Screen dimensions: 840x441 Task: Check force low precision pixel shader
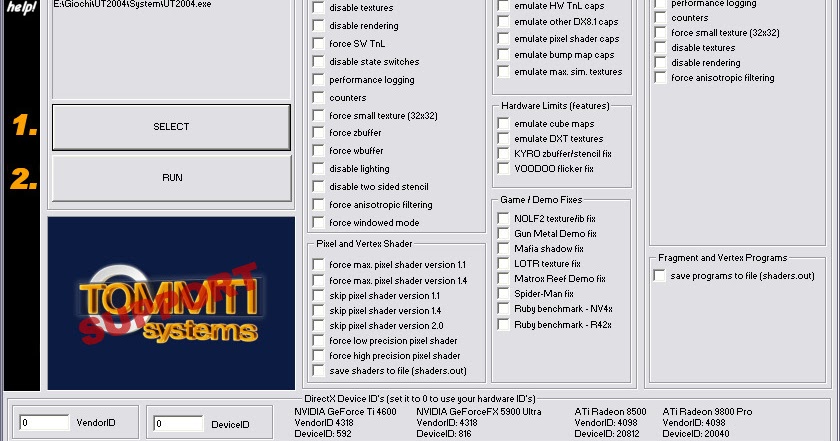(x=319, y=340)
